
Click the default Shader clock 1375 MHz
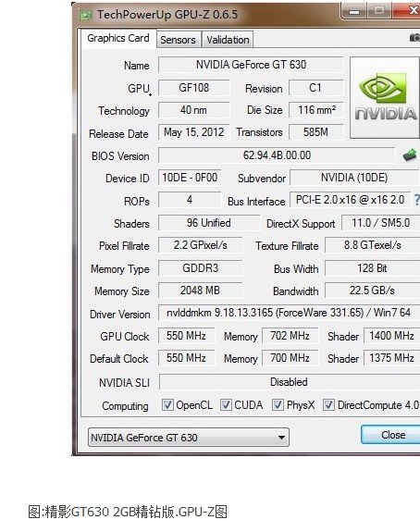392,358
